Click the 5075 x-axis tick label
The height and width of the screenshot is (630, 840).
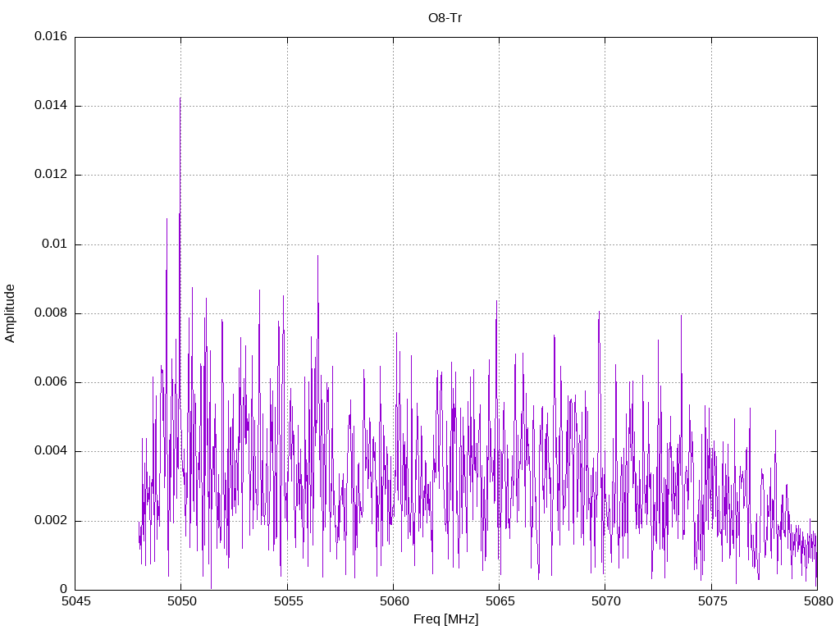711,602
